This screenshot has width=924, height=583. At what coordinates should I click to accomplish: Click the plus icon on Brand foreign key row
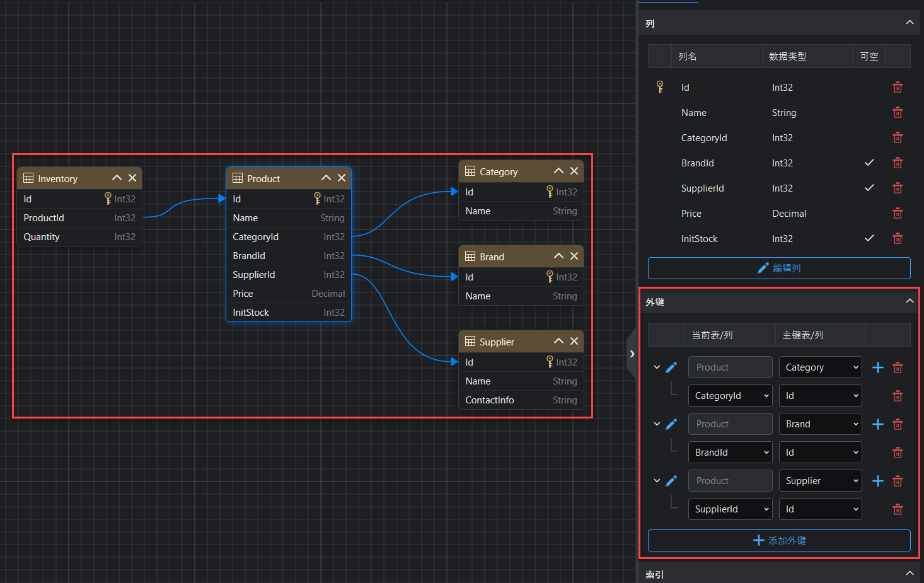click(877, 424)
